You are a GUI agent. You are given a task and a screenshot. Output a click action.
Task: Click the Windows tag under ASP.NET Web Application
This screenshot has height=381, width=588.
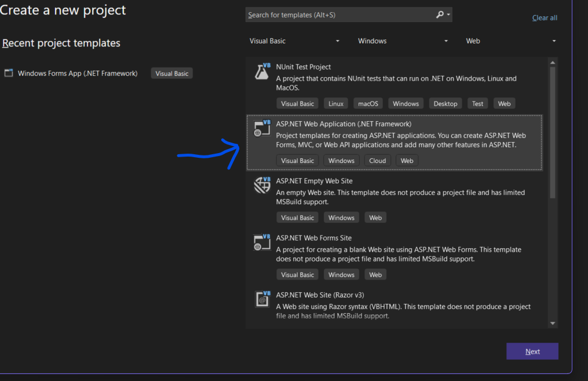(341, 161)
